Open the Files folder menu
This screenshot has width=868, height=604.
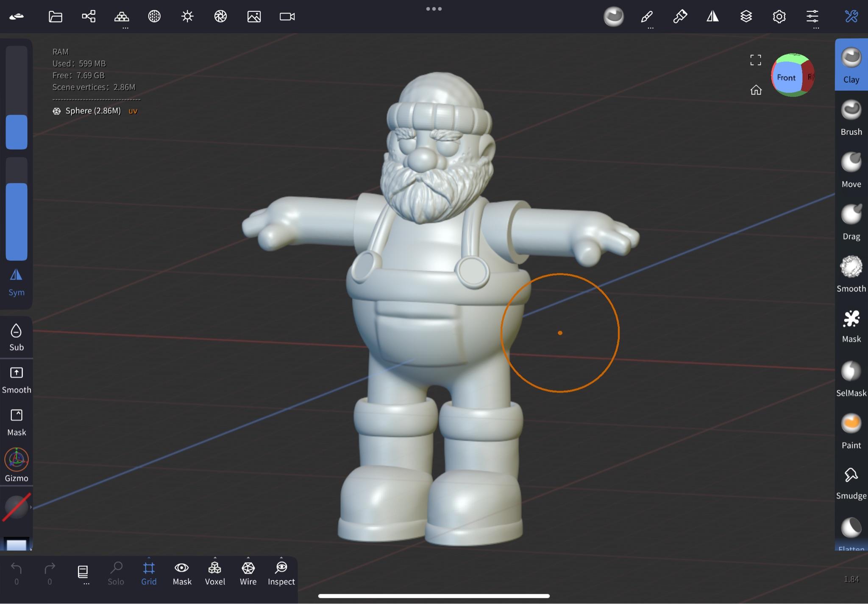click(56, 17)
